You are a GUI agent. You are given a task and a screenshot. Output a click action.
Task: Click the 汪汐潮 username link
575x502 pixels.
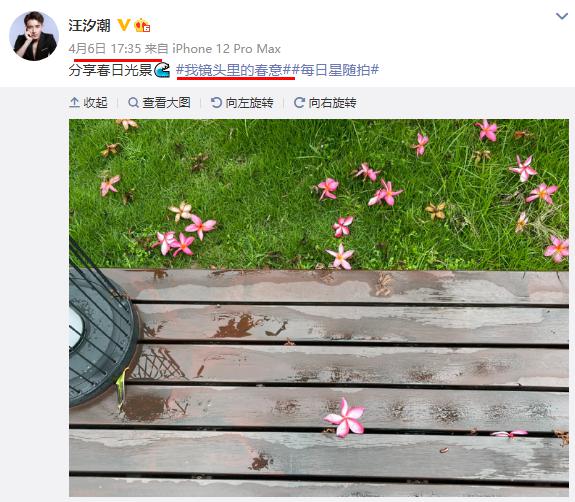click(x=89, y=25)
